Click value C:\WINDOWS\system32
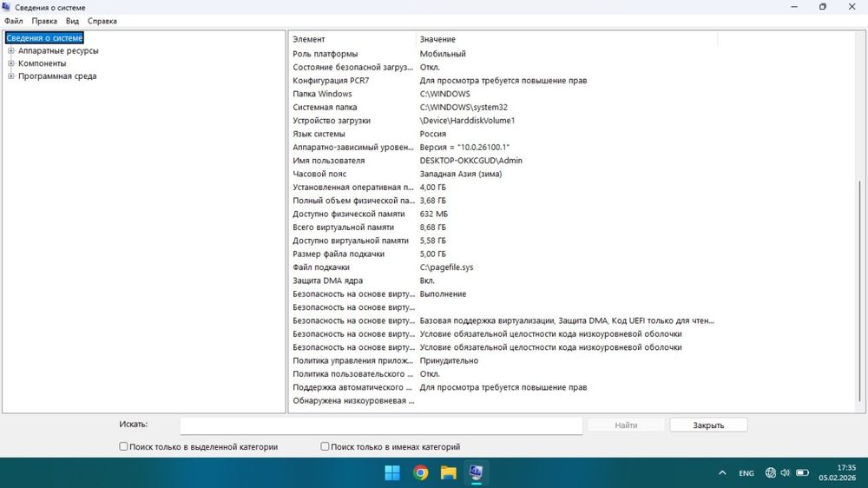 click(464, 107)
